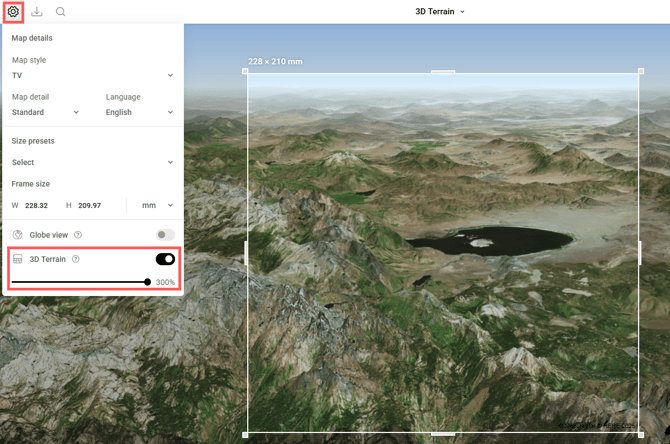670x444 pixels.
Task: Click the Frame size label
Action: coord(31,184)
